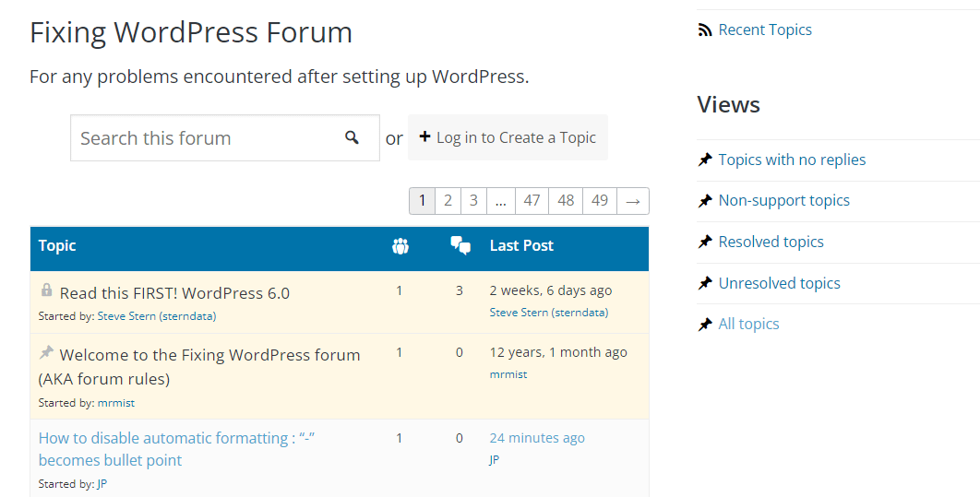Click the Views sidebar heading

728,104
